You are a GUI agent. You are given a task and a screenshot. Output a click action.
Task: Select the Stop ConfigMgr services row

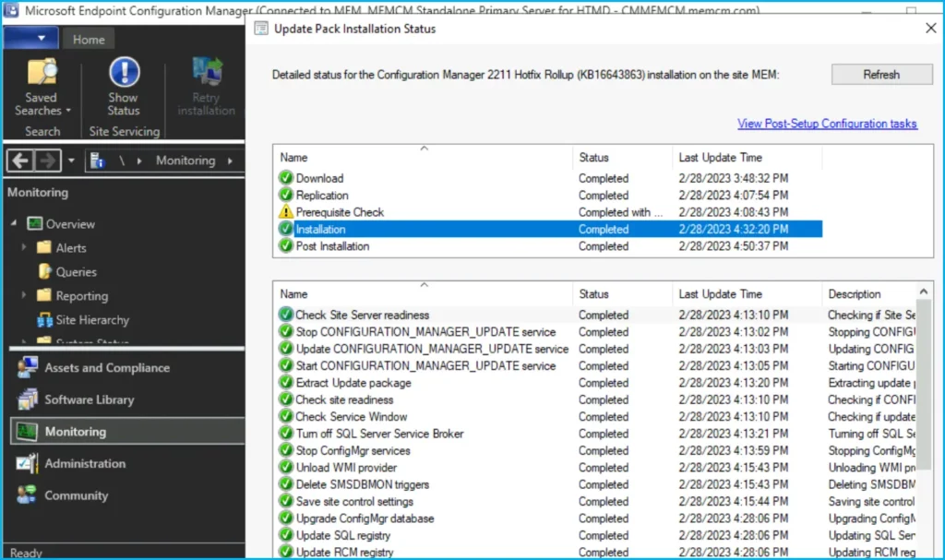point(596,450)
